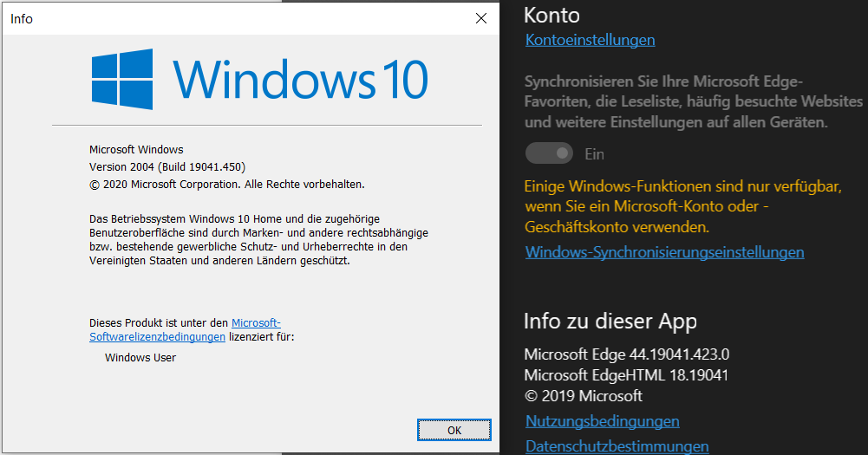Click the Windows User licensee text

pos(140,358)
